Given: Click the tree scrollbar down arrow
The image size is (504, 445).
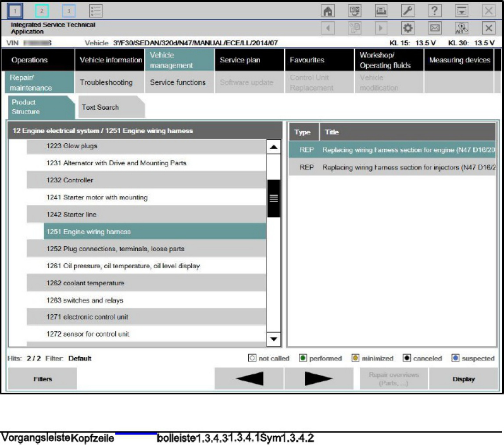Looking at the screenshot, I should (274, 339).
